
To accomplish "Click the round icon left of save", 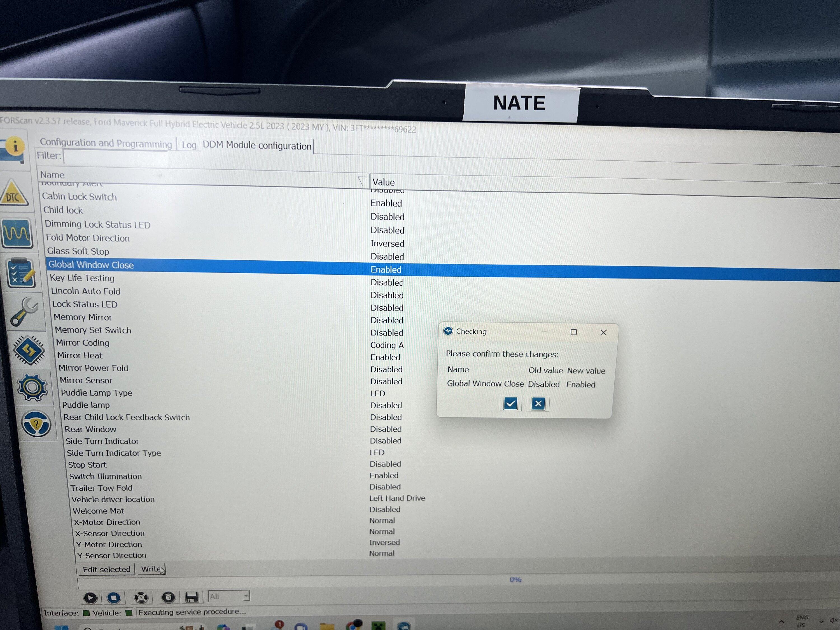I will pos(168,597).
